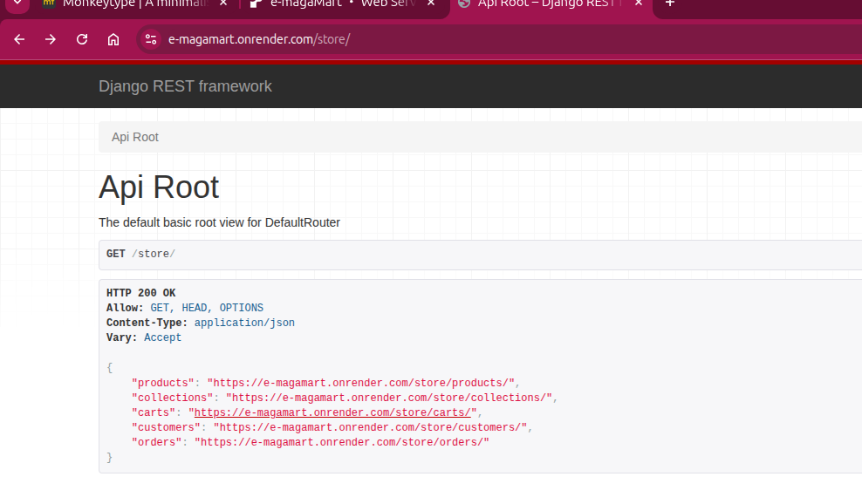Click the Allow: GET, HEAD, OPTIONS line
This screenshot has height=504, width=862.
point(185,308)
